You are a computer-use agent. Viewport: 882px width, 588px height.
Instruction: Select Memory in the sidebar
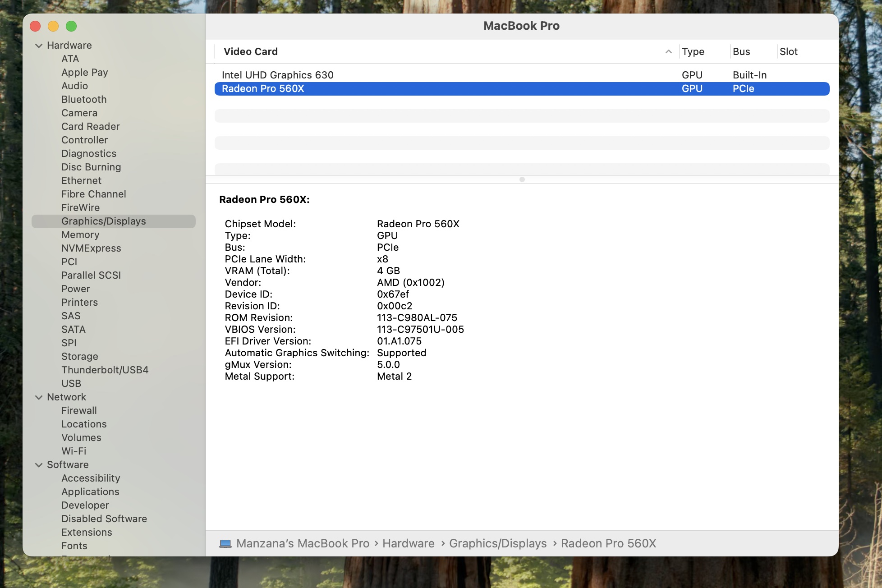click(80, 235)
